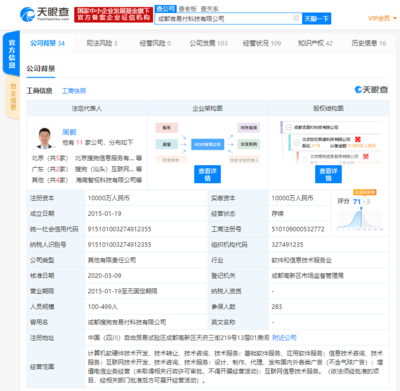
Task: Open the 附近公司 link
Action: (x=284, y=338)
